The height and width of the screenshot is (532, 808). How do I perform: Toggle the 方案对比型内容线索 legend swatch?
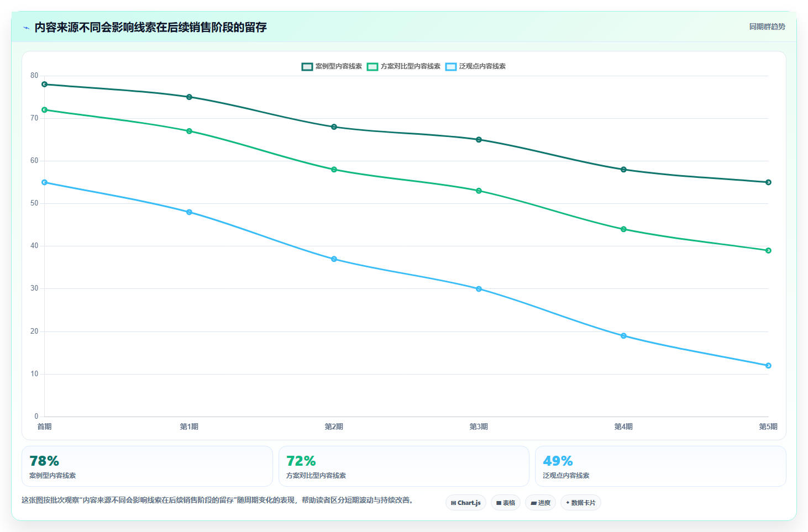(x=372, y=66)
